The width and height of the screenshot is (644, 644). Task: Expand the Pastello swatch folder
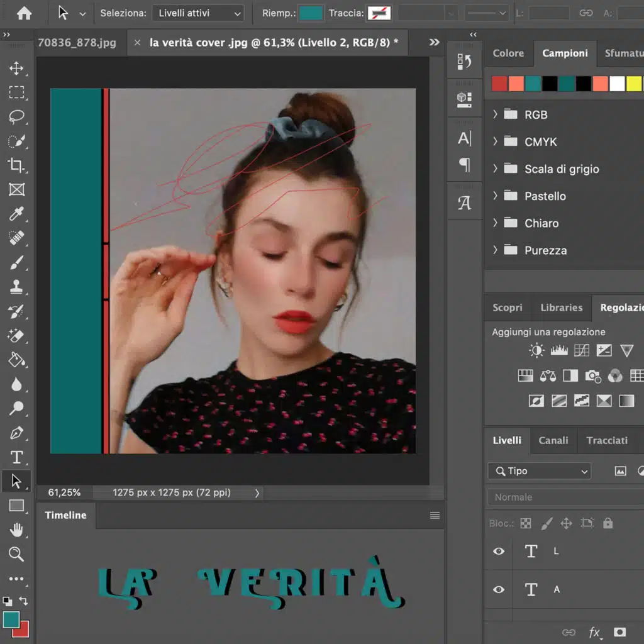pos(496,196)
